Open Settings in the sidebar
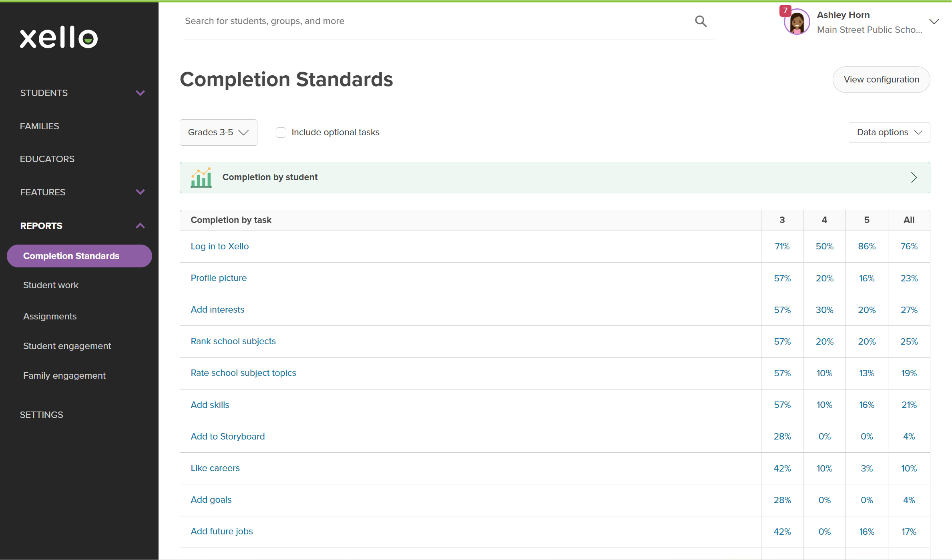 [42, 415]
